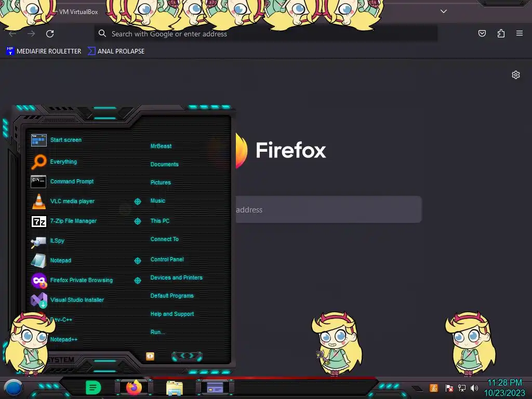Screen dimensions: 532x399
Task: Open the Firefox hamburger menu
Action: (x=520, y=33)
